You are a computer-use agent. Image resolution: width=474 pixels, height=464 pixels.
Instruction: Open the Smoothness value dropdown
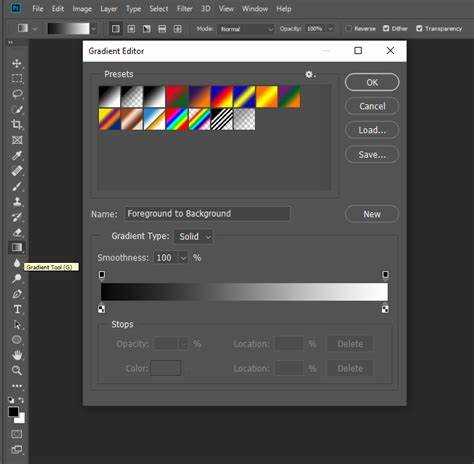click(183, 258)
